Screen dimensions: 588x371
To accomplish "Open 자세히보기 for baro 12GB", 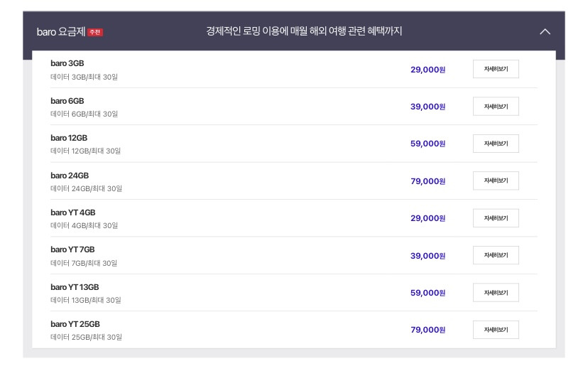I will point(496,144).
